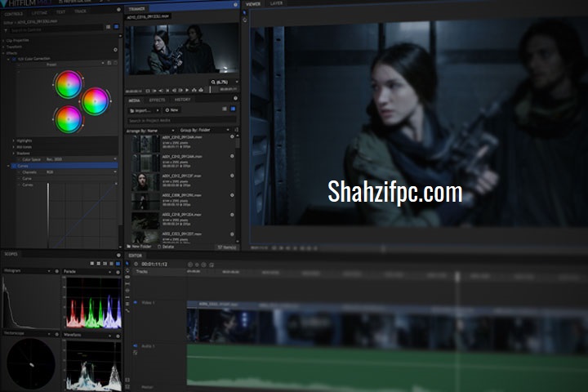The image size is (588, 392).
Task: Switch media panel to thumbnail view icon
Action: pyautogui.click(x=233, y=109)
